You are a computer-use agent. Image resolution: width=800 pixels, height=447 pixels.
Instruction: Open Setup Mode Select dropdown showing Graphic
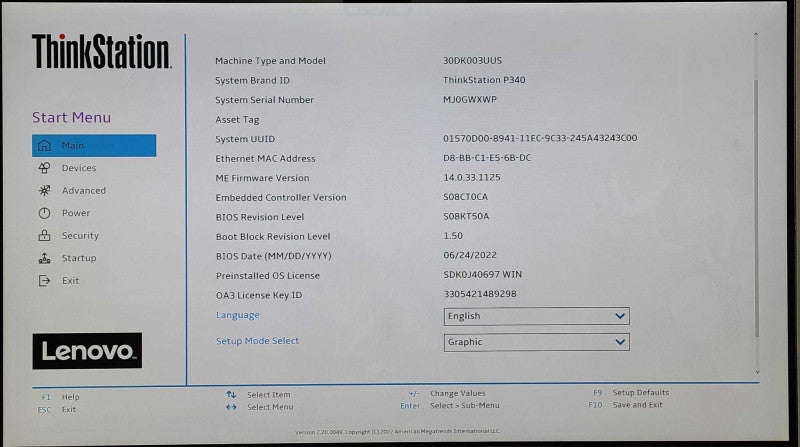click(537, 342)
